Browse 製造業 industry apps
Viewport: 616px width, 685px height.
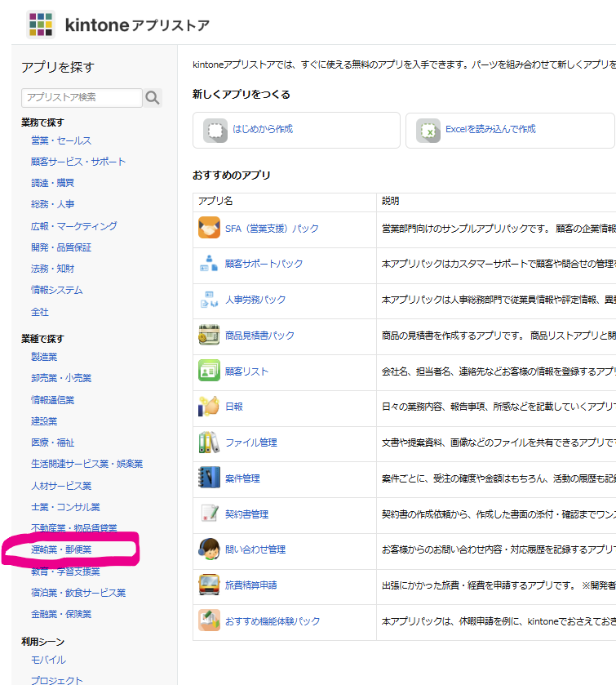(x=44, y=357)
